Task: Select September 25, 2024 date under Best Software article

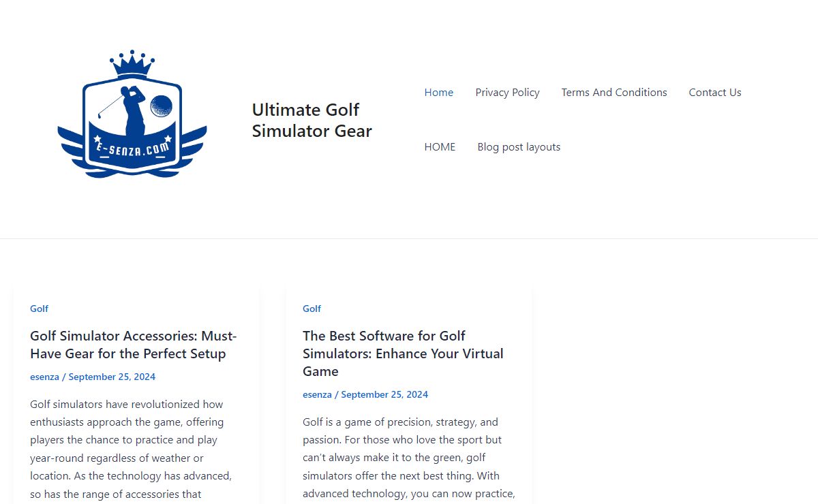Action: 384,394
